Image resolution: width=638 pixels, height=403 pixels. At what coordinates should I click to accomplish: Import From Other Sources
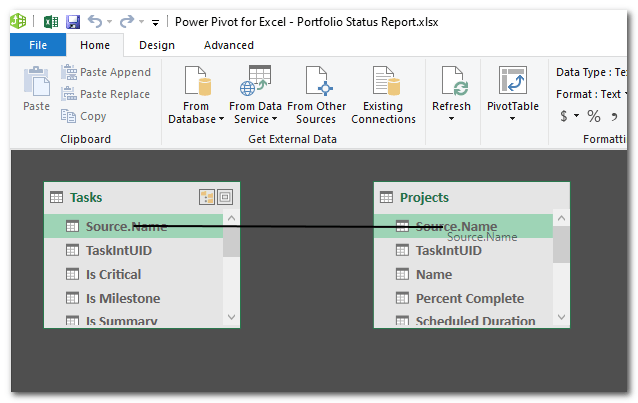point(317,95)
